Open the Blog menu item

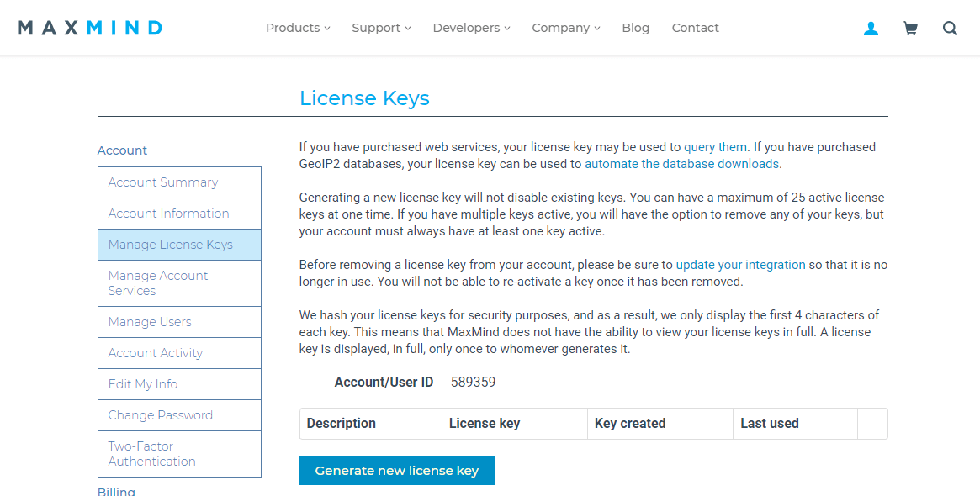point(635,27)
